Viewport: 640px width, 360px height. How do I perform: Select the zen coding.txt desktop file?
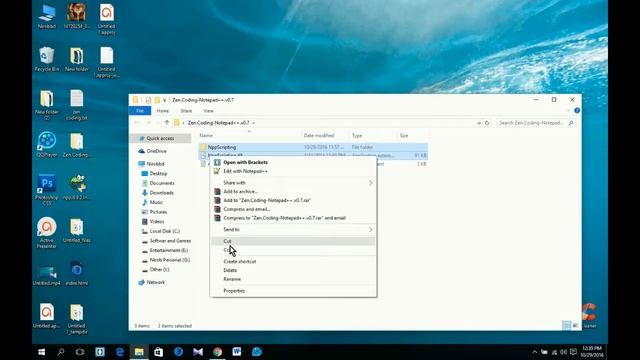coord(76,105)
